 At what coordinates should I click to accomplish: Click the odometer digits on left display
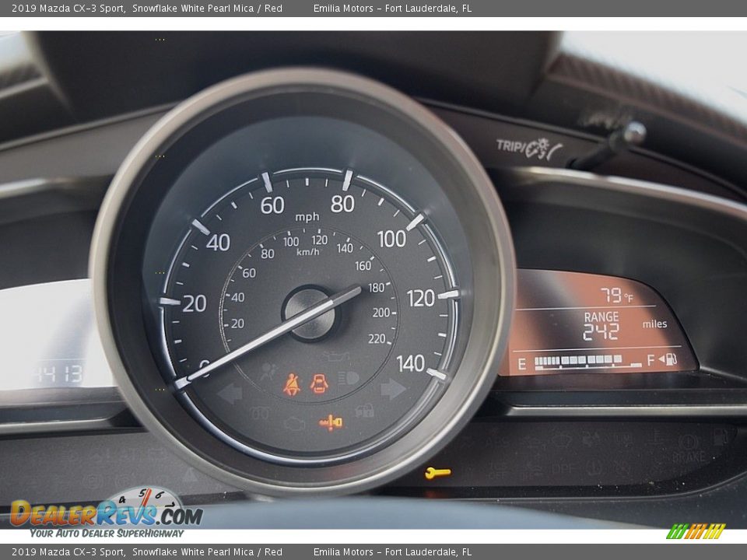pos(58,374)
